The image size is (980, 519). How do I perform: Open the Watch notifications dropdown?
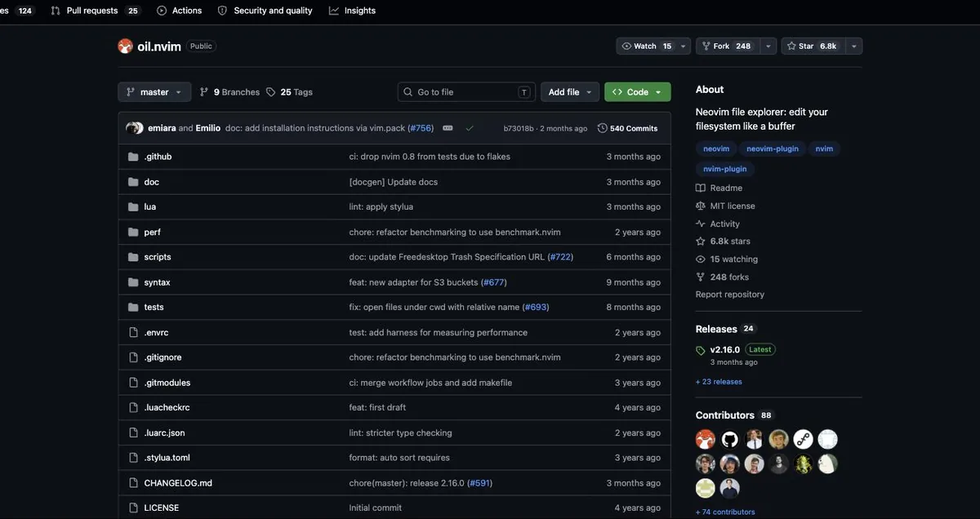point(653,47)
